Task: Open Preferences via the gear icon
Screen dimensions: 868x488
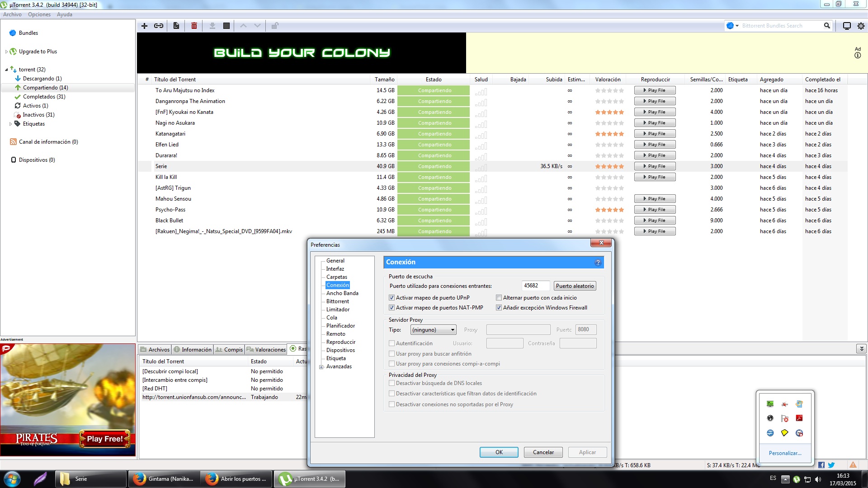Action: (x=861, y=26)
